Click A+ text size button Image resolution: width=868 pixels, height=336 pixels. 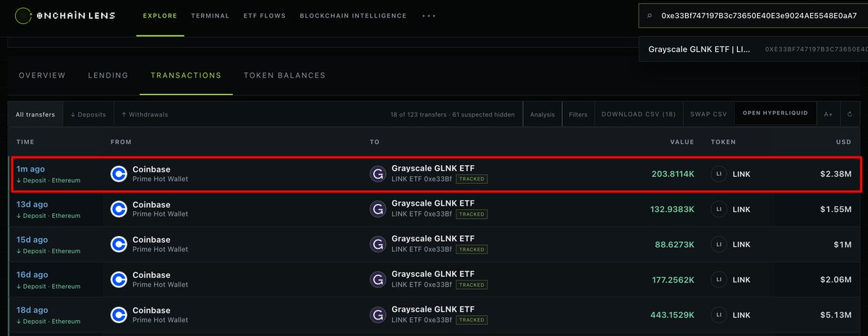pyautogui.click(x=828, y=114)
